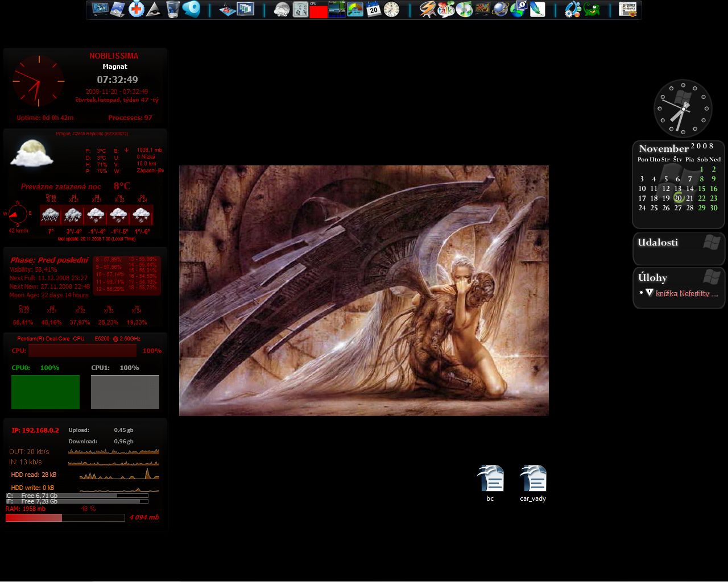This screenshot has height=582, width=728.
Task: Click the red cross icon in the dock
Action: (136, 10)
